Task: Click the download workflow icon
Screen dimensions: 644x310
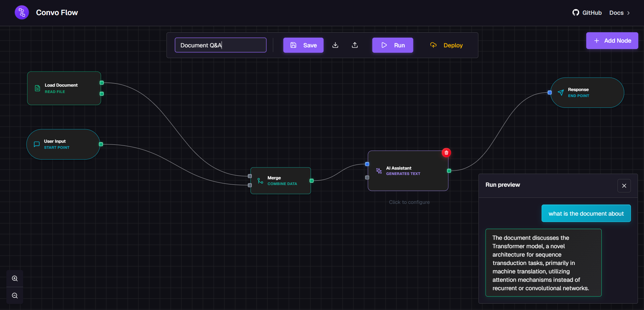Action: click(x=335, y=45)
